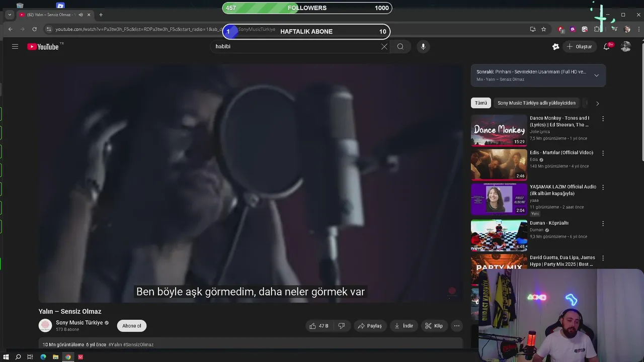Open the YouTube hamburger guide menu
The image size is (644, 362).
pos(15,46)
